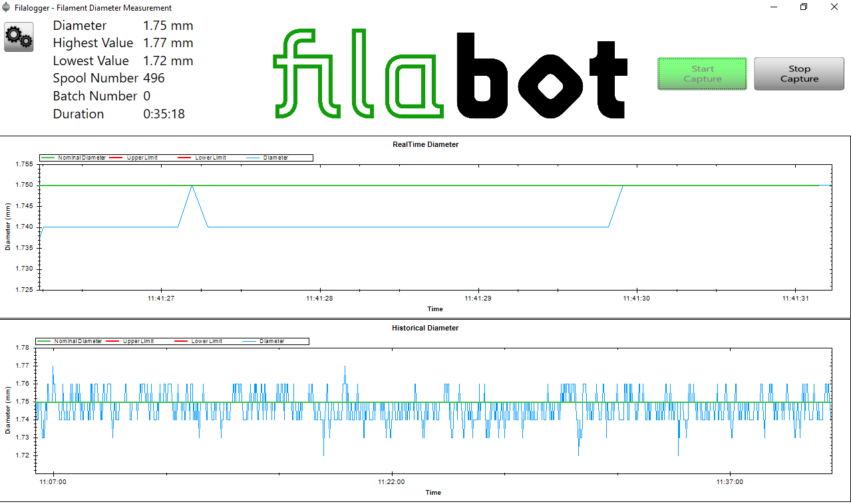Click the Filabot application icon in the title bar
Screen dimensions: 851x504
(7, 7)
